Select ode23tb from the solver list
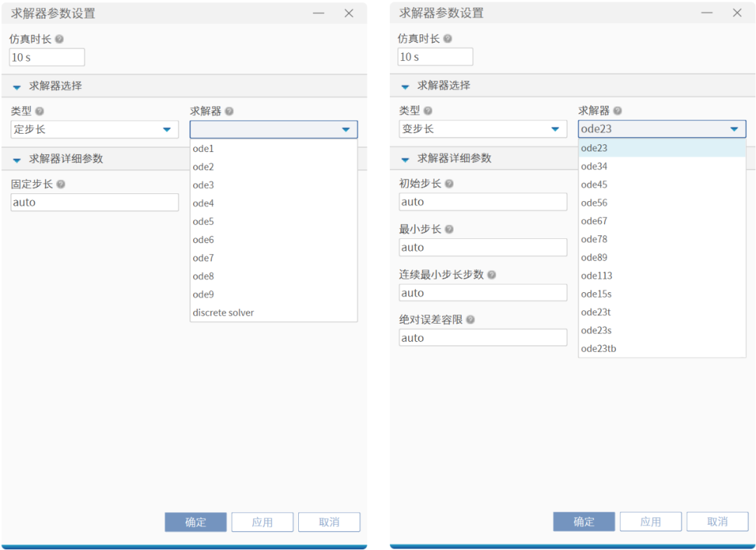 click(x=598, y=348)
